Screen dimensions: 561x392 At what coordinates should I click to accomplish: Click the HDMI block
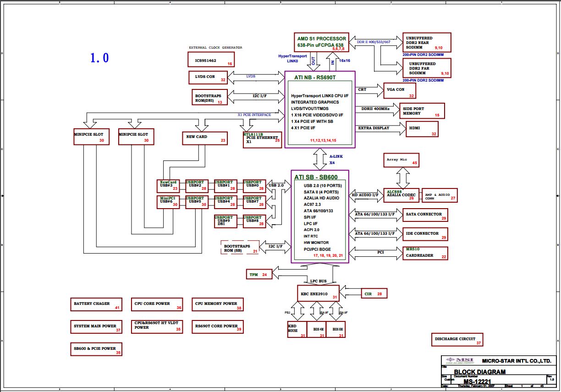point(422,129)
